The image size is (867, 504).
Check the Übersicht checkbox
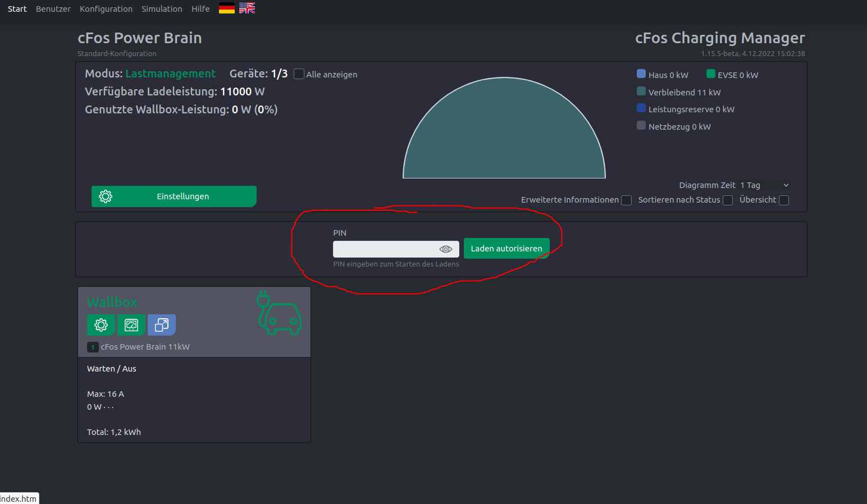(x=784, y=200)
